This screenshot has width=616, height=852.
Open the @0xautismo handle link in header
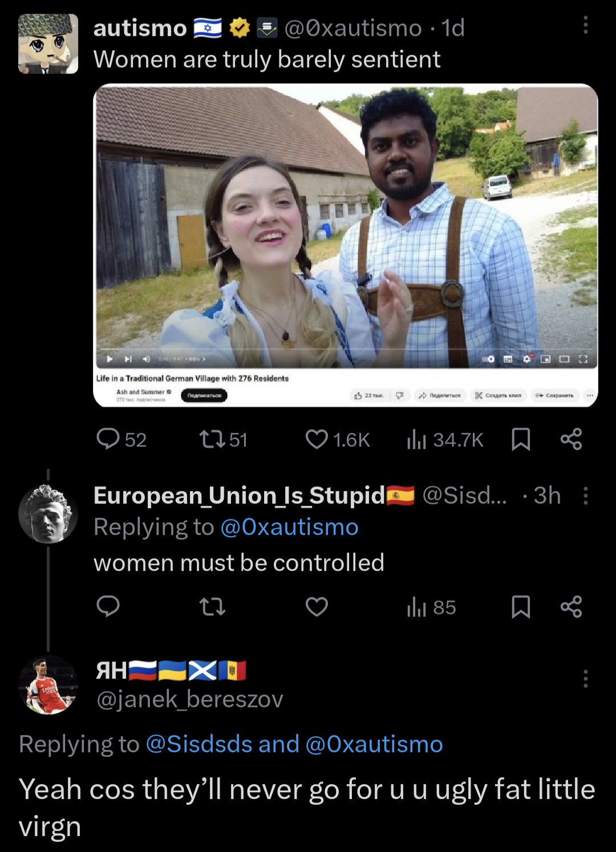click(352, 27)
